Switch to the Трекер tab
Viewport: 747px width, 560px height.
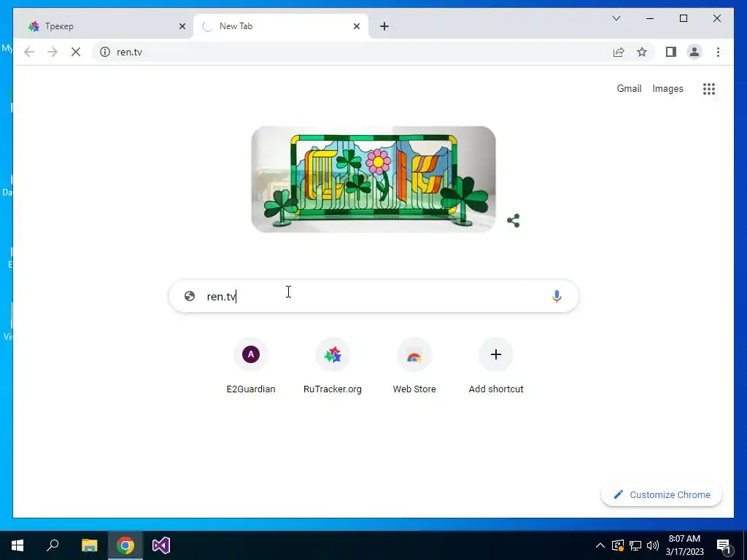pos(104,26)
